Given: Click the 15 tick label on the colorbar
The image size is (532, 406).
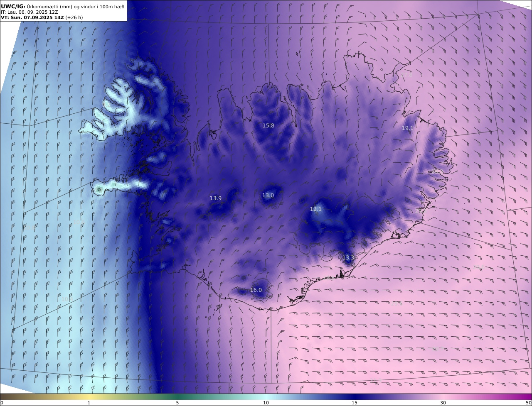Looking at the screenshot, I should [355, 403].
